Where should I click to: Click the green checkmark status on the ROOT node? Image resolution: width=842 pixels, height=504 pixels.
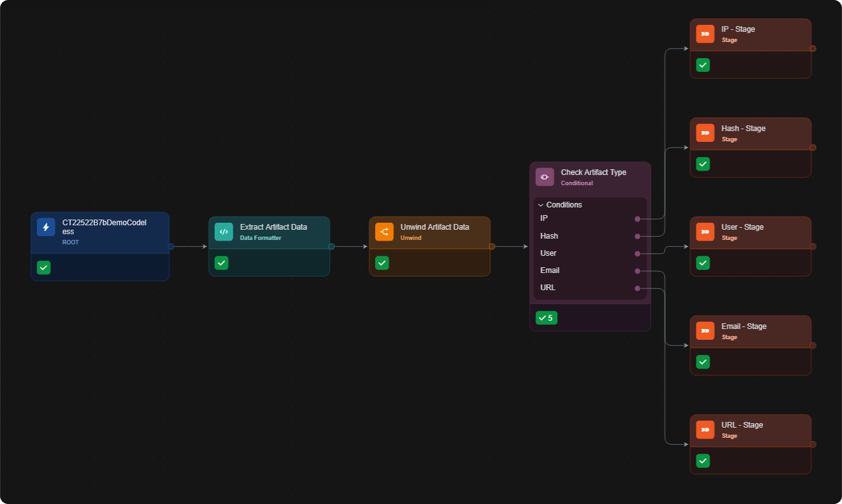43,268
